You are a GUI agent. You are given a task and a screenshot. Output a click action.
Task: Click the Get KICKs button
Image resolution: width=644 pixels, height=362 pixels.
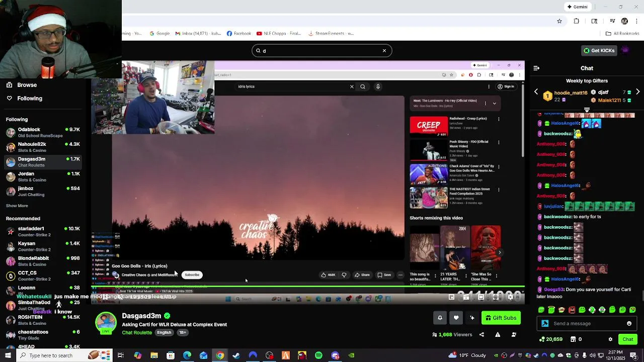pyautogui.click(x=599, y=51)
